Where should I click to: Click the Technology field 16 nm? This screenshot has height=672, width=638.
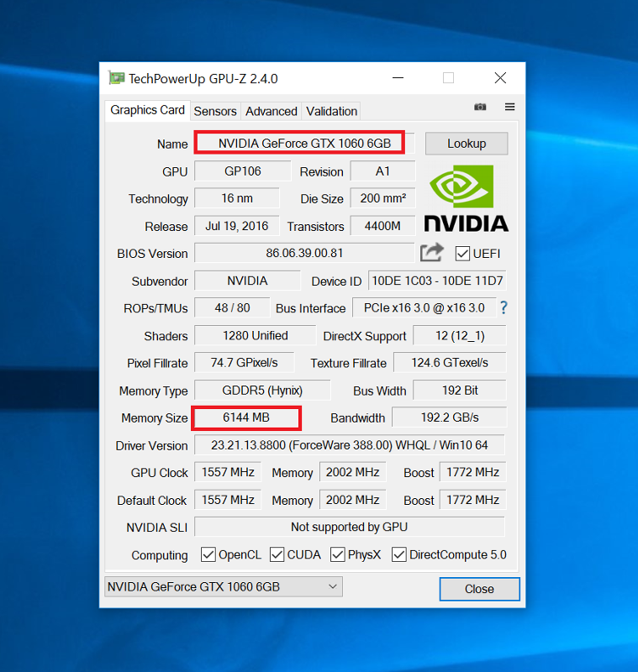pyautogui.click(x=237, y=198)
